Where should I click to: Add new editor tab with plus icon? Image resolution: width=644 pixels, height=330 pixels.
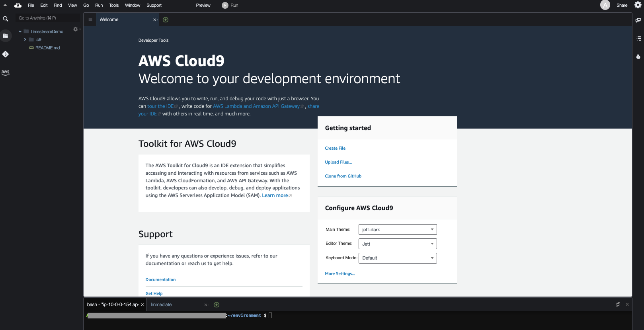tap(166, 20)
